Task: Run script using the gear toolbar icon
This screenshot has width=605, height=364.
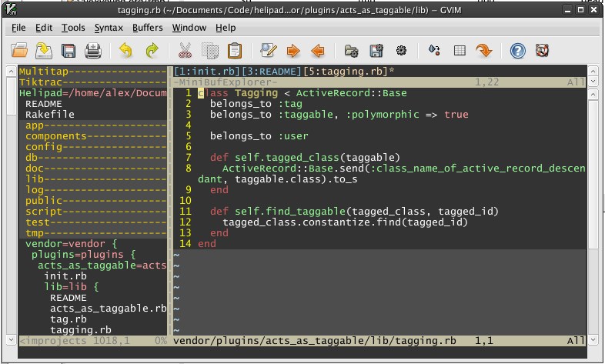Action: tap(401, 51)
